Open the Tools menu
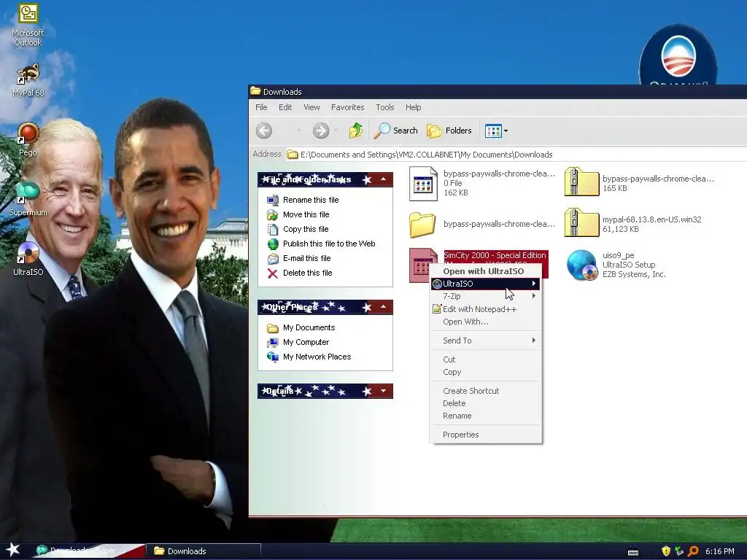This screenshot has height=560, width=747. [385, 107]
